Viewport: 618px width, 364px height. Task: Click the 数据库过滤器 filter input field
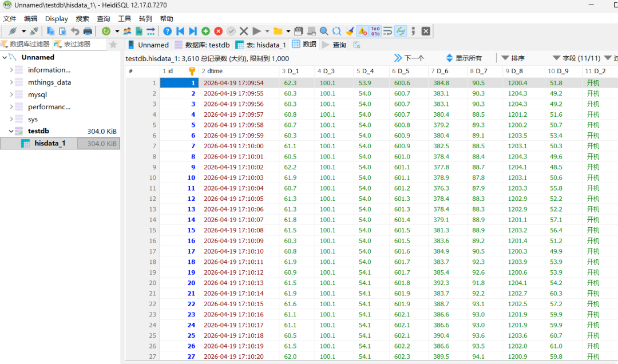point(26,44)
